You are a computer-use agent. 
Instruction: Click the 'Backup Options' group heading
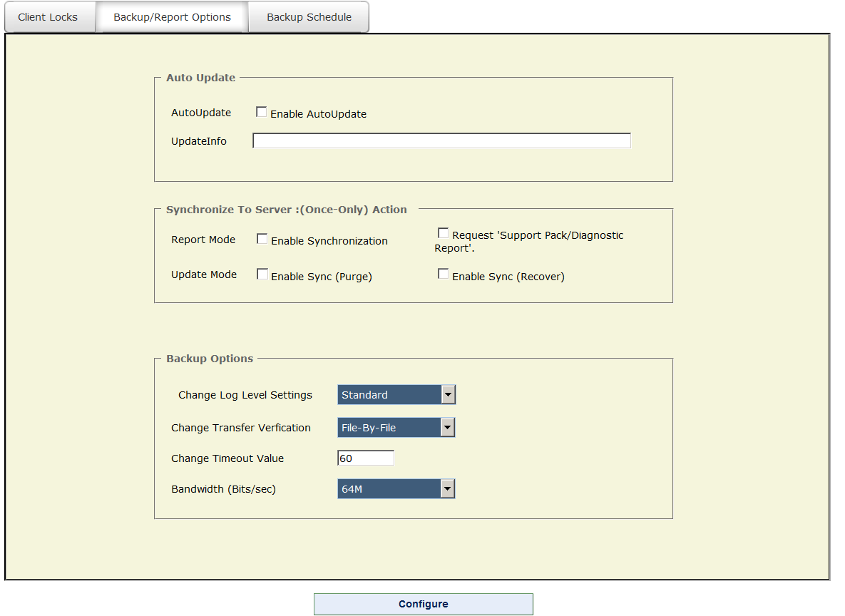210,359
